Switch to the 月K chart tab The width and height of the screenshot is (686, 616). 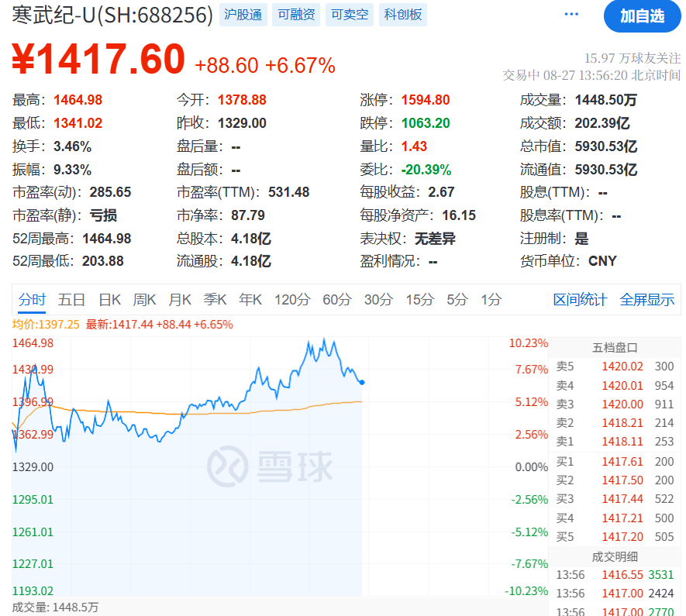coord(180,300)
